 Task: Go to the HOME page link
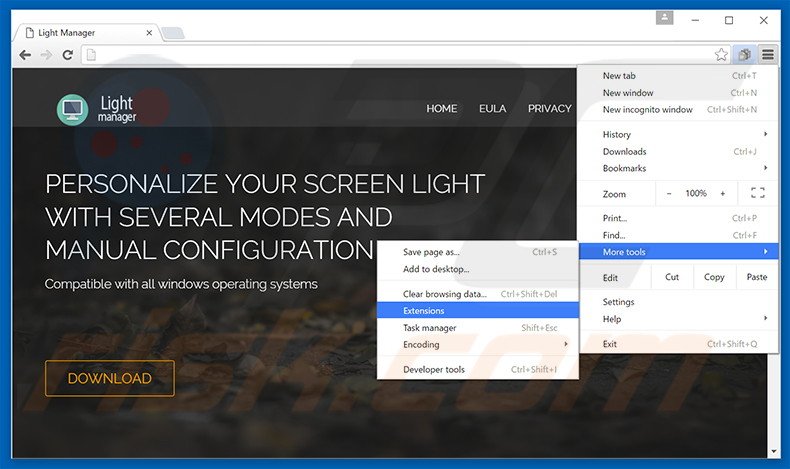(x=442, y=108)
